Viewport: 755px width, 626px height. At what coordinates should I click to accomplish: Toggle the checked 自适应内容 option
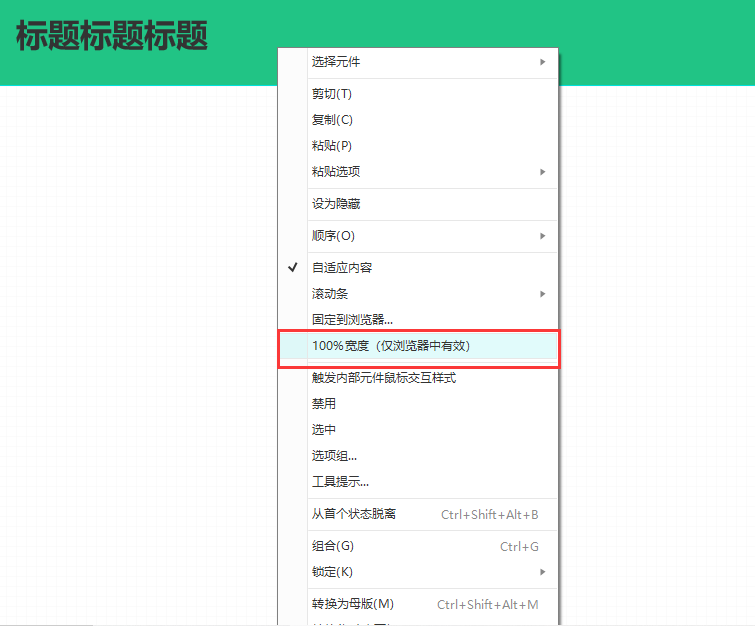tap(342, 268)
